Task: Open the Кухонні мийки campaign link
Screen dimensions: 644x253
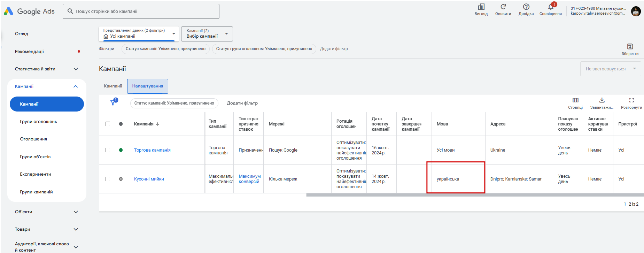Action: coord(149,179)
